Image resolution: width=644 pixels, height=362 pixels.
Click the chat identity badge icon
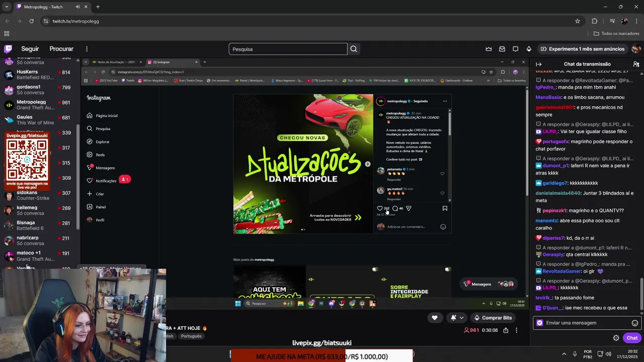pyautogui.click(x=540, y=323)
